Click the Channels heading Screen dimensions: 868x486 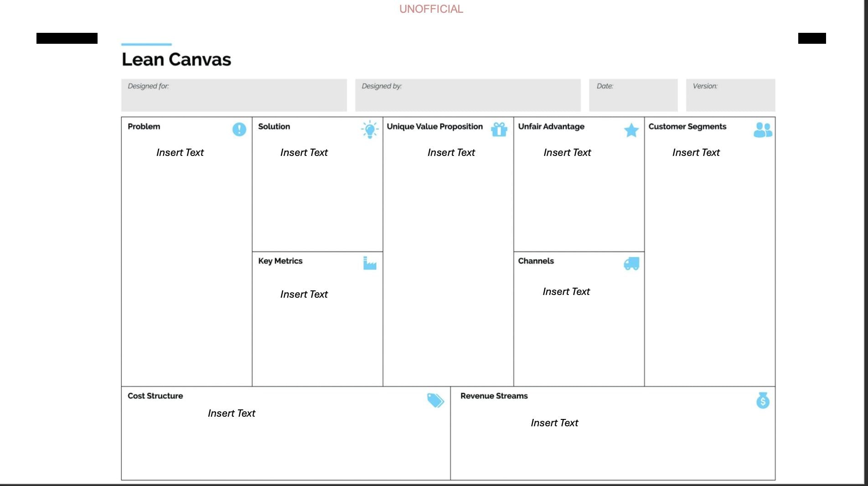[536, 261]
